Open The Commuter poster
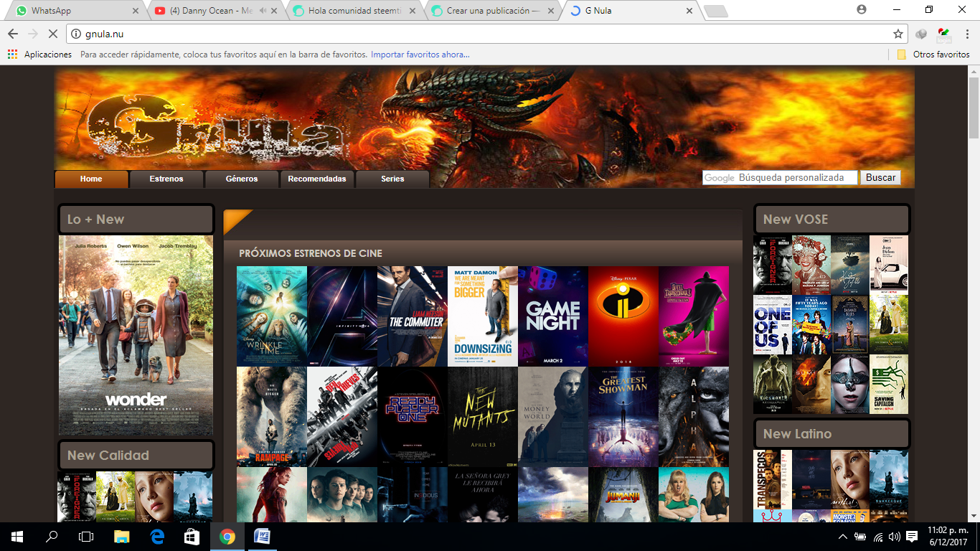 click(x=413, y=316)
